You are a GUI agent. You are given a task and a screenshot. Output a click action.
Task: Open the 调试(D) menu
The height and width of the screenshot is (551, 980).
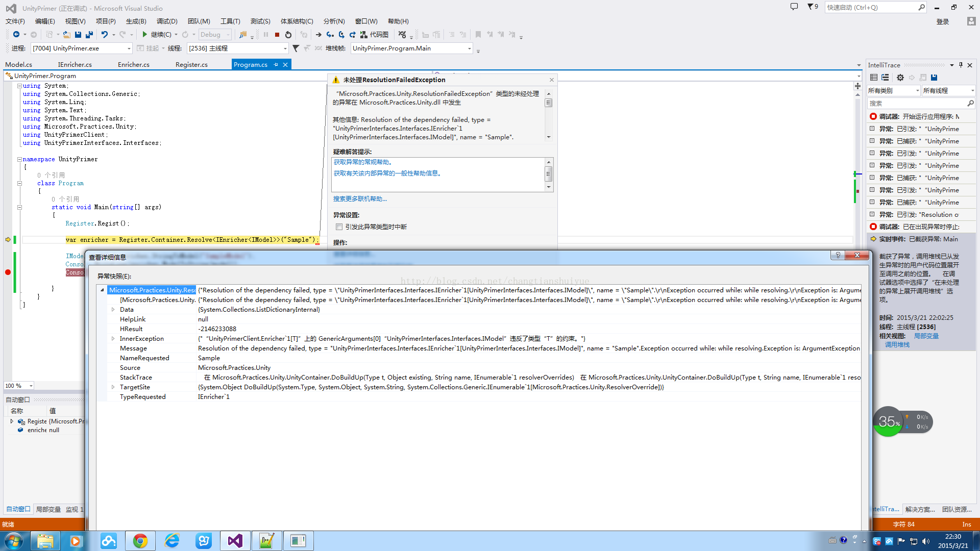click(167, 21)
